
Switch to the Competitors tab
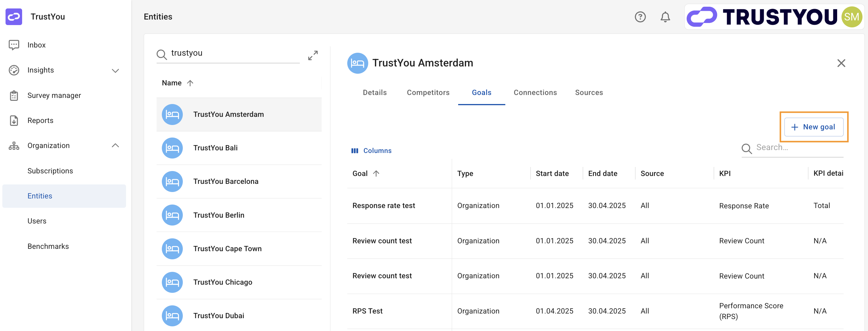pyautogui.click(x=428, y=92)
